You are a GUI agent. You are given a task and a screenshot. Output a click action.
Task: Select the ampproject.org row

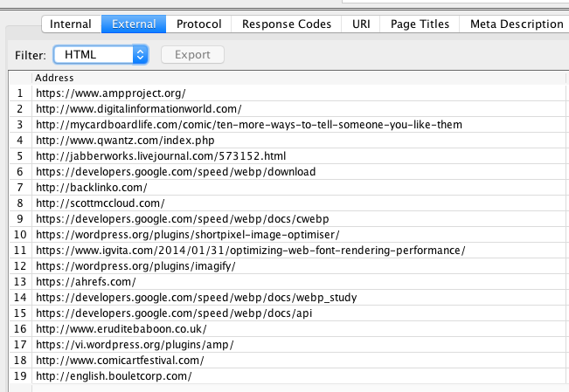(x=110, y=93)
